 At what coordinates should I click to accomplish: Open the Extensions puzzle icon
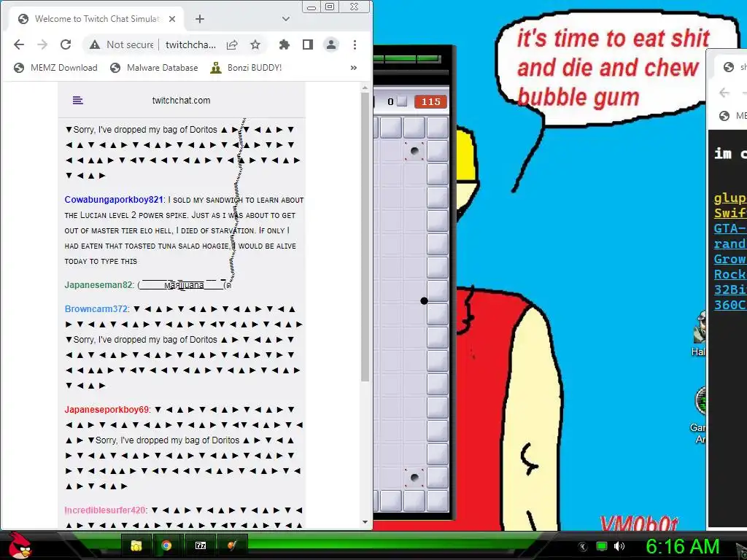(285, 44)
